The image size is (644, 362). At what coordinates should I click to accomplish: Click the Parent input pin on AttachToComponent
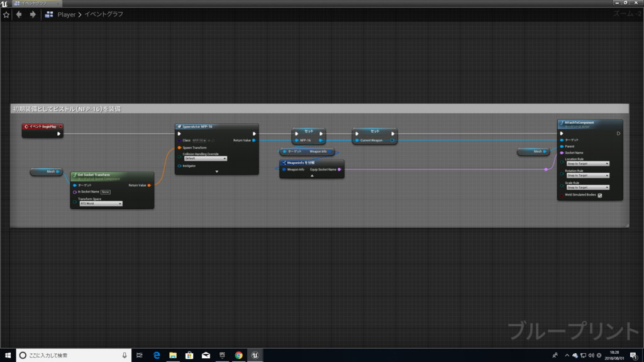pos(562,146)
